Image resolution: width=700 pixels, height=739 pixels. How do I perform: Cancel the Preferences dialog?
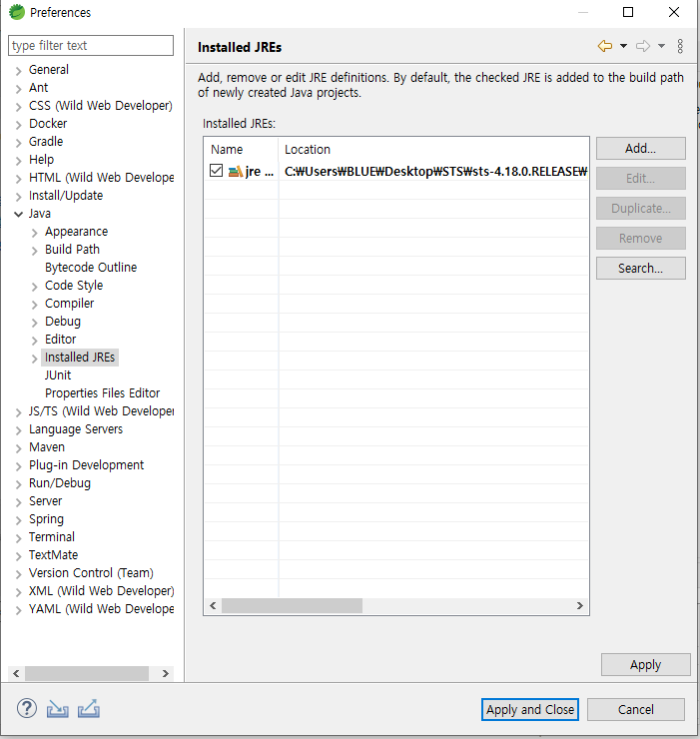point(636,709)
